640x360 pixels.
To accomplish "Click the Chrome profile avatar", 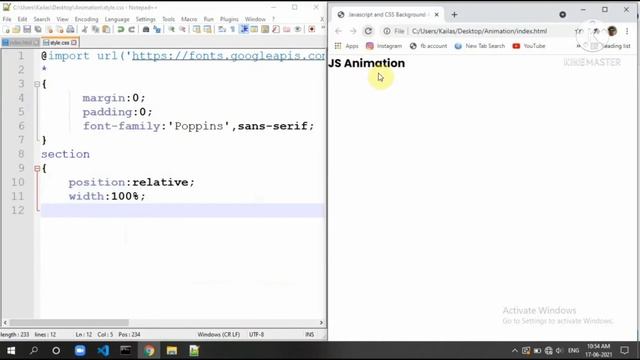I will click(612, 31).
